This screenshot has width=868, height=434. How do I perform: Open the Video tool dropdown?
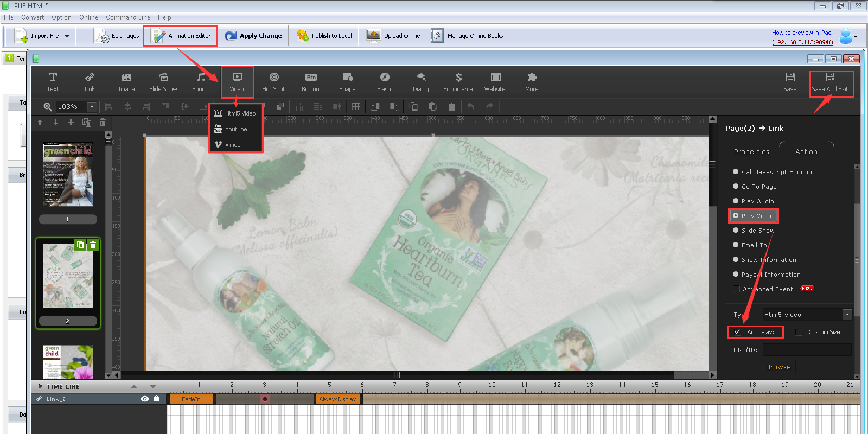coord(237,82)
